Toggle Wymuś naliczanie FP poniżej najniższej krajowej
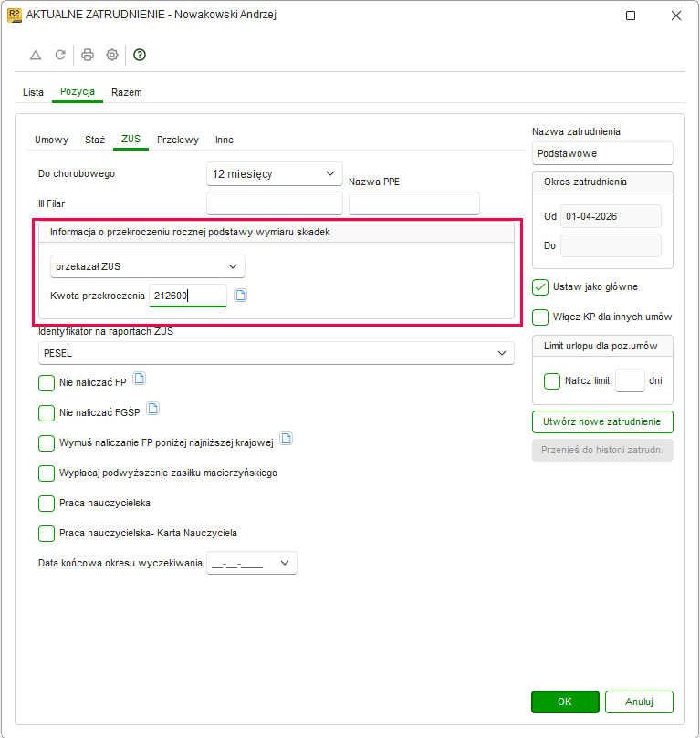Screen dimensions: 700x738 [47, 443]
